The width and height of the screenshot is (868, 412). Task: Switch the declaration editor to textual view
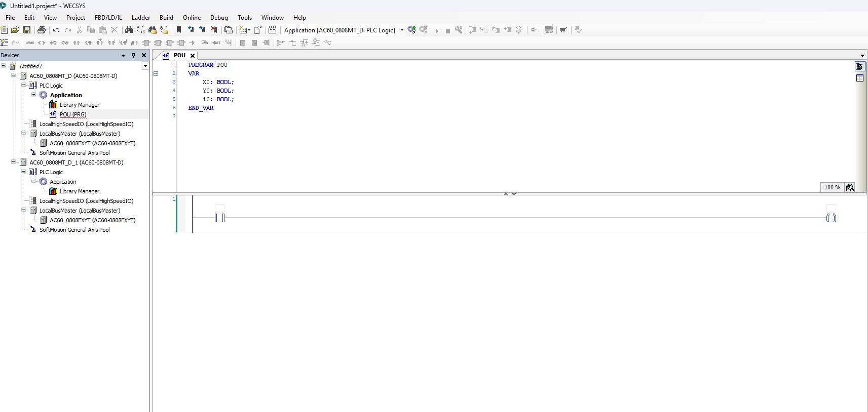click(x=859, y=66)
